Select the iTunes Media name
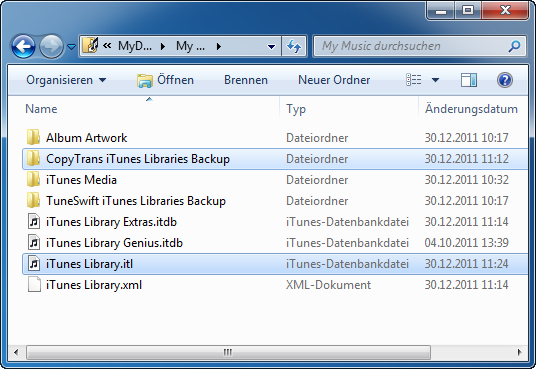536x369 pixels. (81, 180)
